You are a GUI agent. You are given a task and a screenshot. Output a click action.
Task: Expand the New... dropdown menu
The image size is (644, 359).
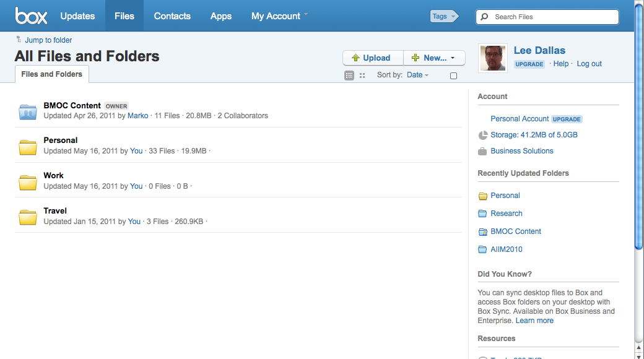(434, 58)
